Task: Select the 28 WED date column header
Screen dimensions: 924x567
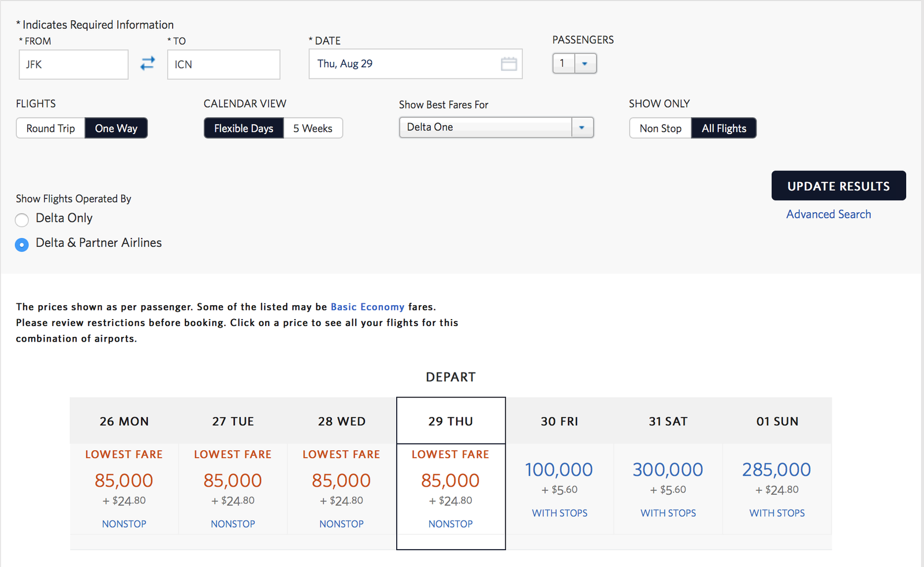Action: click(342, 421)
